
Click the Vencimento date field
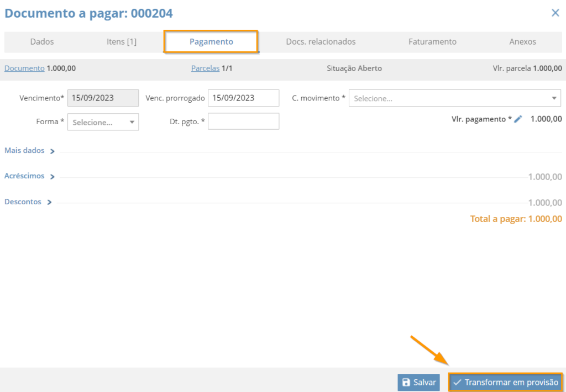(x=103, y=98)
